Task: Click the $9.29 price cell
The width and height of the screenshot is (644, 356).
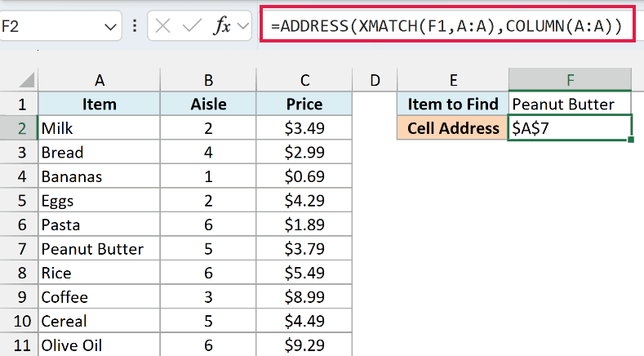Action: (304, 345)
